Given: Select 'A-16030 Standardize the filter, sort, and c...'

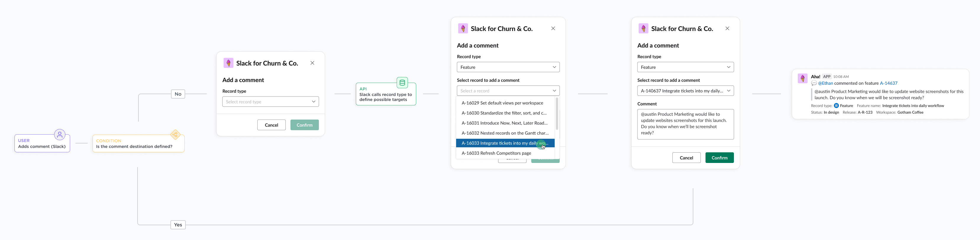Looking at the screenshot, I should 505,113.
